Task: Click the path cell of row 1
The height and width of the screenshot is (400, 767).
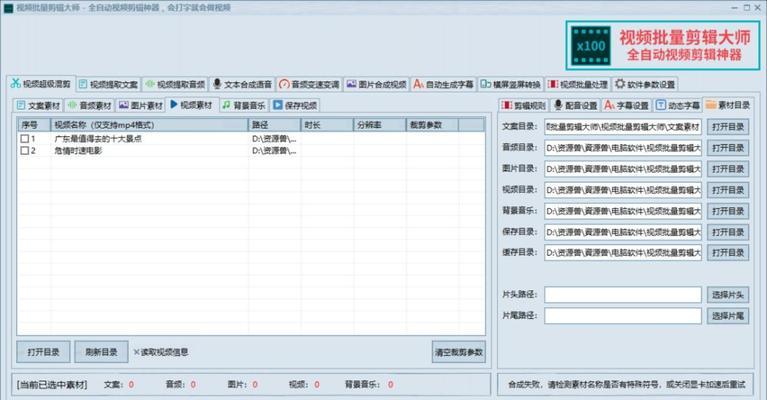Action: tap(274, 139)
